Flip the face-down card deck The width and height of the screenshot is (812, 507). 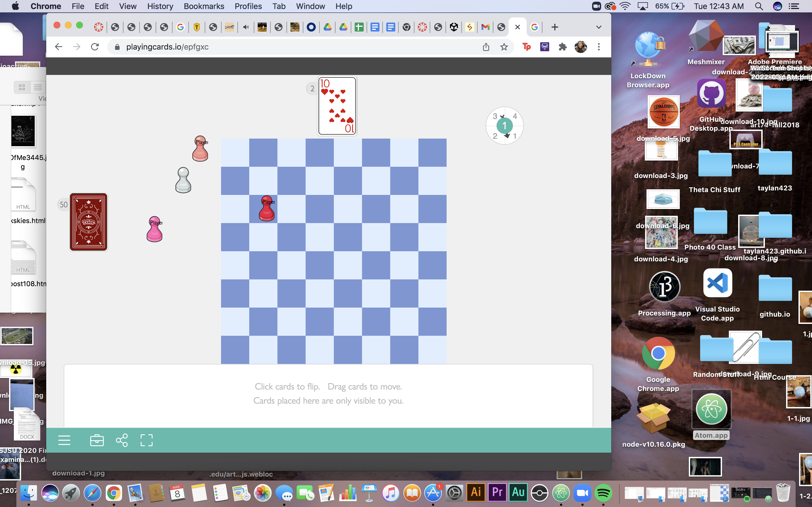tap(89, 222)
